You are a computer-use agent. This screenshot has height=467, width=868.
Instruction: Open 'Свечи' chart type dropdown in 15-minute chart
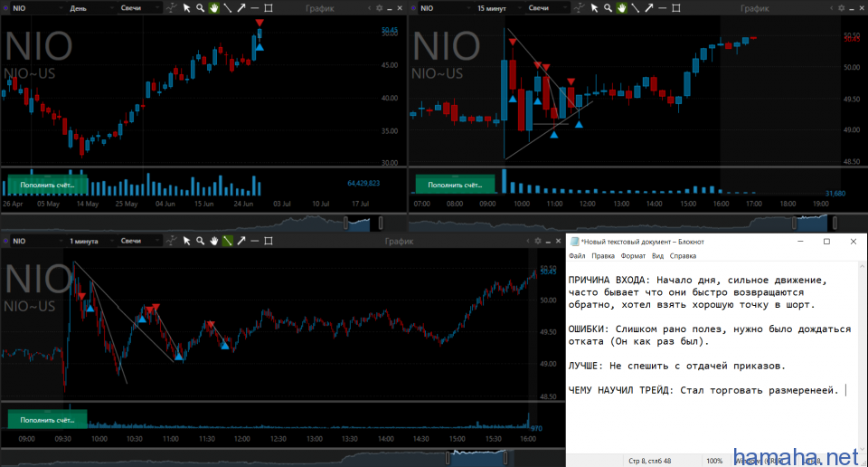point(548,8)
